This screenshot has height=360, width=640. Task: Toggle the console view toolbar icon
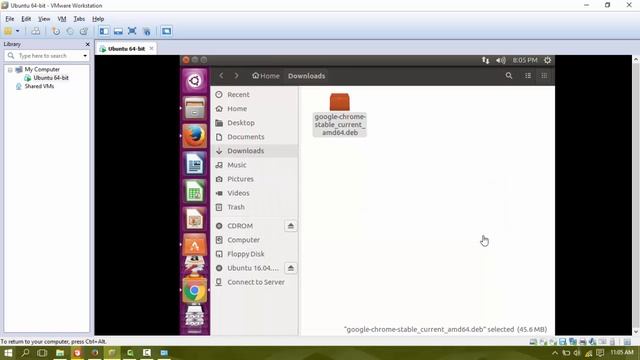166,31
